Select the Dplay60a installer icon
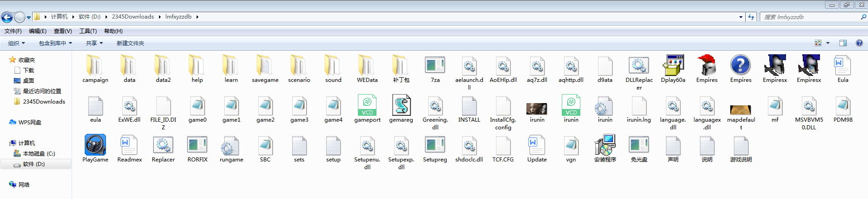This screenshot has width=868, height=199. (673, 66)
